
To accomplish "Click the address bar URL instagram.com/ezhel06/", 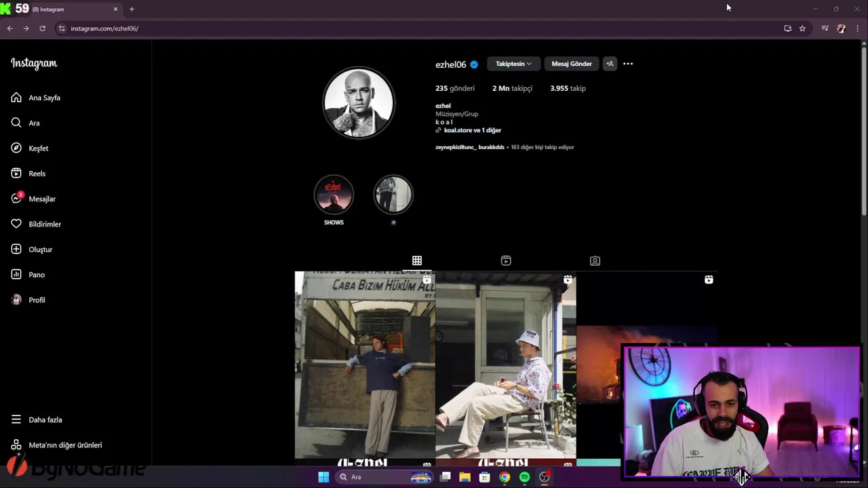I will point(104,28).
